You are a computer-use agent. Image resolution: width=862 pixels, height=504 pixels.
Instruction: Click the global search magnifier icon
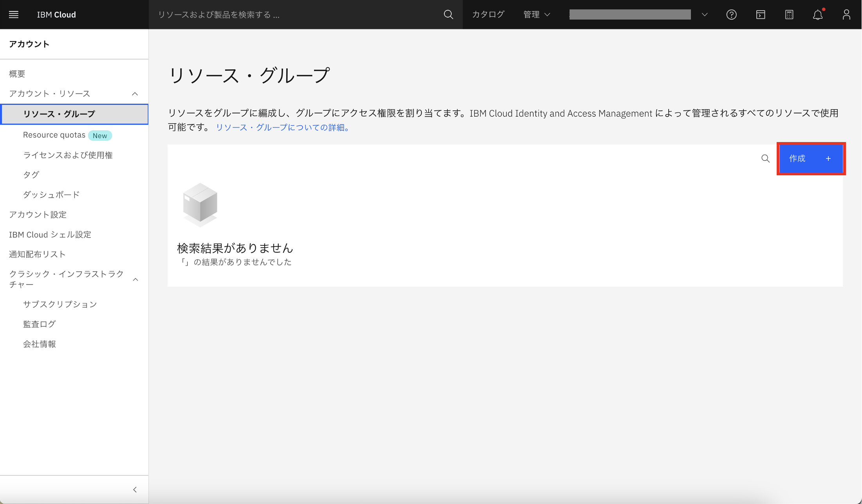(x=448, y=14)
